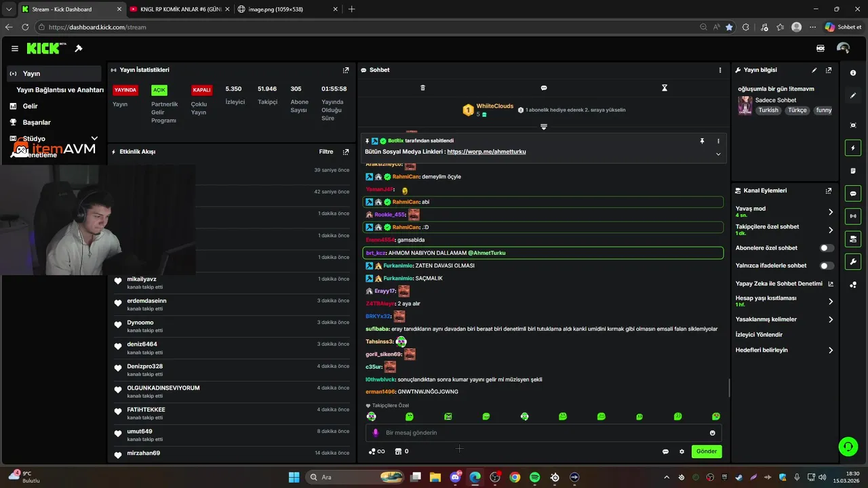Click the moderator hammer icon beside the Kick logo
The image size is (868, 488).
pos(79,49)
